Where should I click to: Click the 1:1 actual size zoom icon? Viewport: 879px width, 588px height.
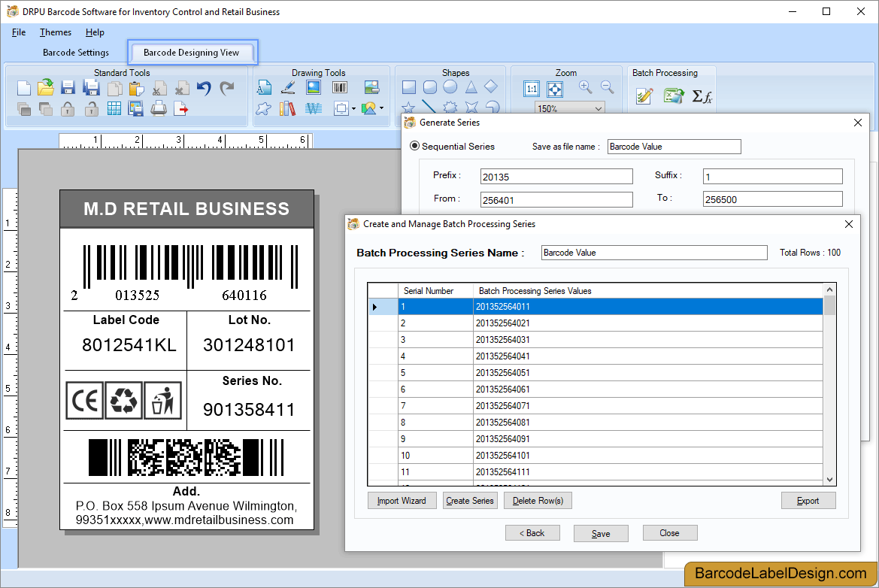pos(532,88)
